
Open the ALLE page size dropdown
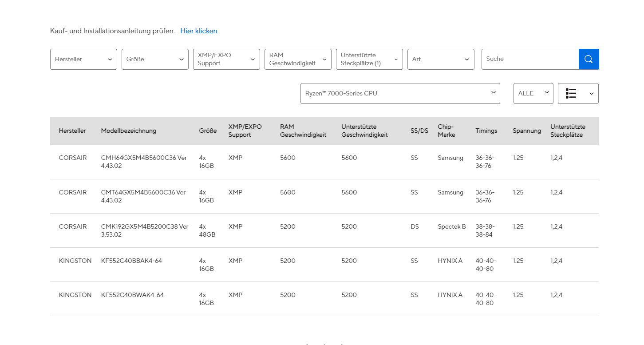coord(533,94)
